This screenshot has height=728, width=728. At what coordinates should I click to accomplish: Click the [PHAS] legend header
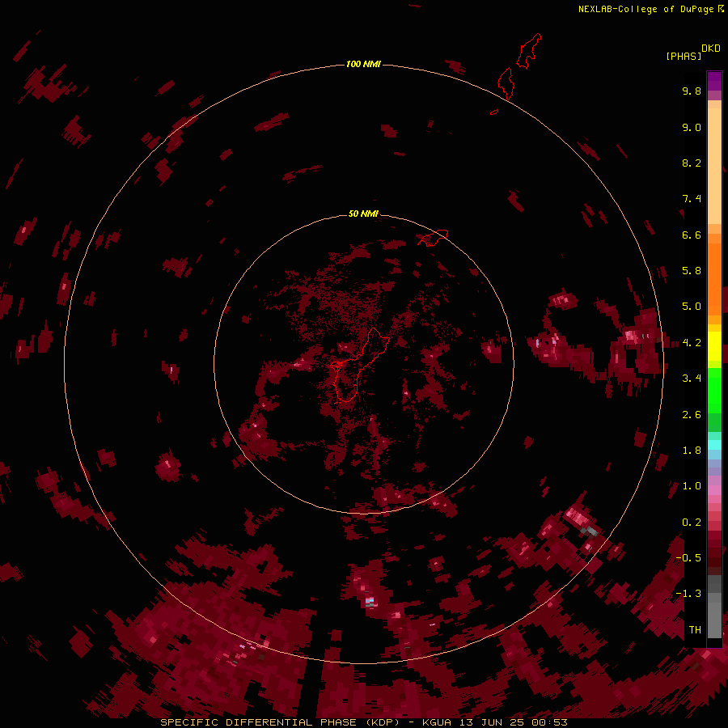[684, 56]
